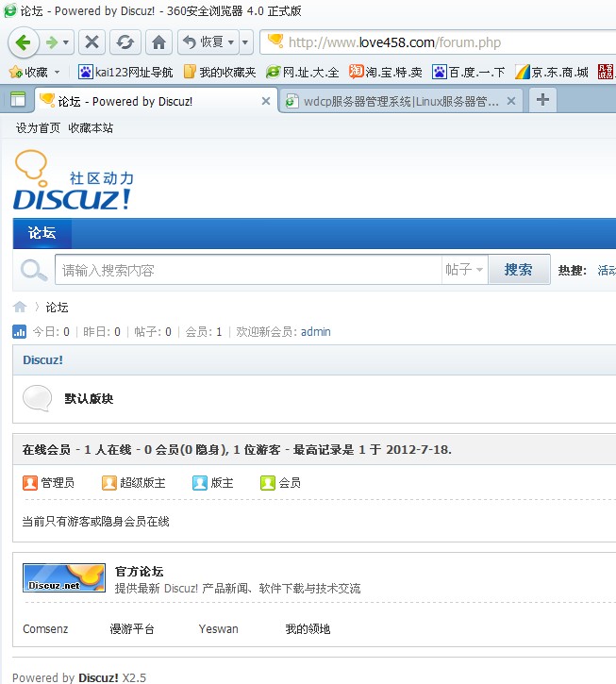The height and width of the screenshot is (684, 616).
Task: Open 淘宝特卖 bookmark
Action: (386, 72)
